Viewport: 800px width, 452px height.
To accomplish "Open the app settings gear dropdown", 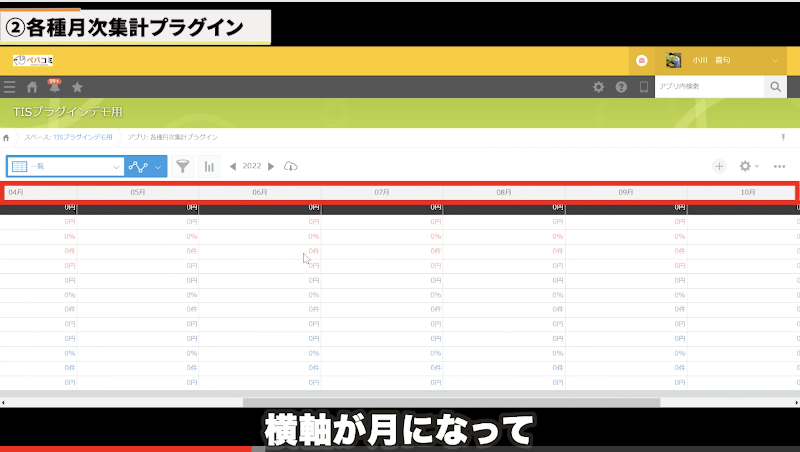I will [748, 166].
